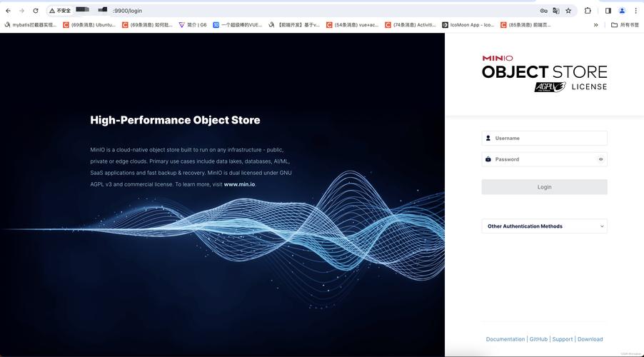This screenshot has width=644, height=357.
Task: Open the third (69条消息) bookmark
Action: 148,25
